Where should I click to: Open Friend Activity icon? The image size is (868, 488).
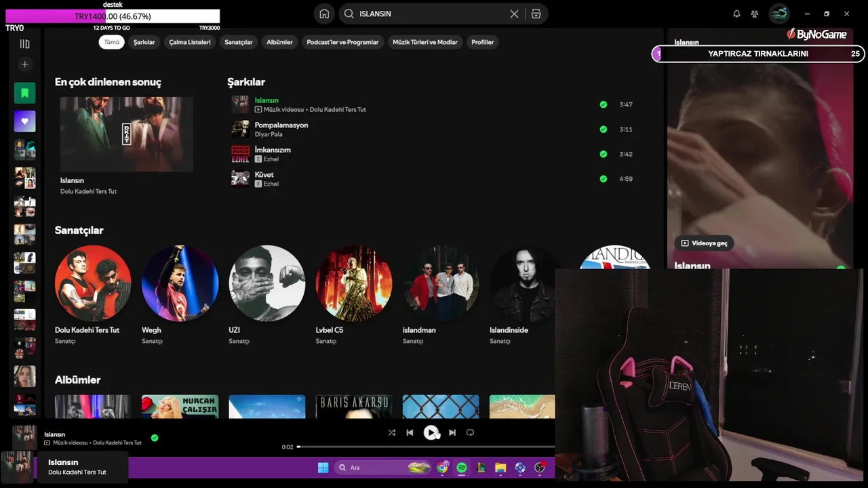pyautogui.click(x=754, y=14)
